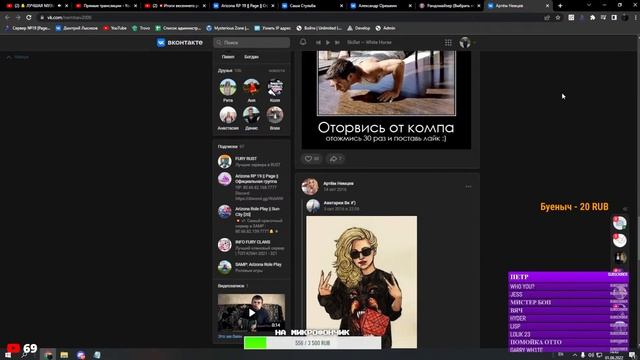
Task: Open the Windows Start menu
Action: (7, 355)
